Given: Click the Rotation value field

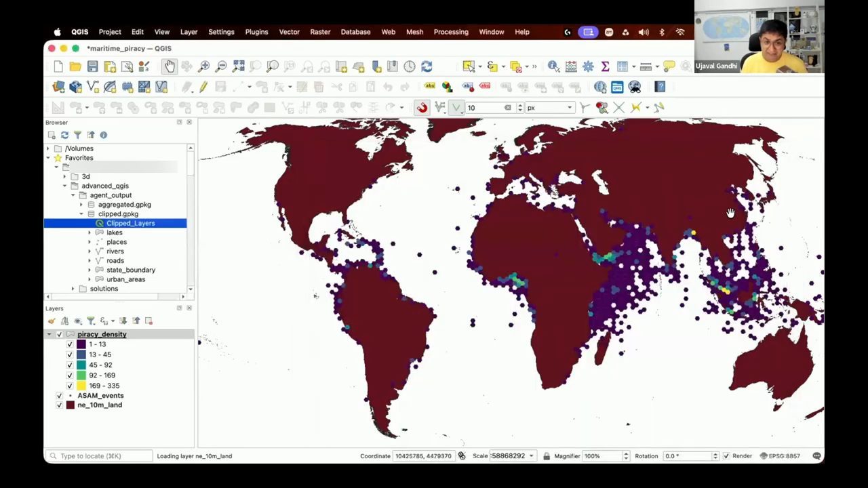Looking at the screenshot, I should pos(687,456).
